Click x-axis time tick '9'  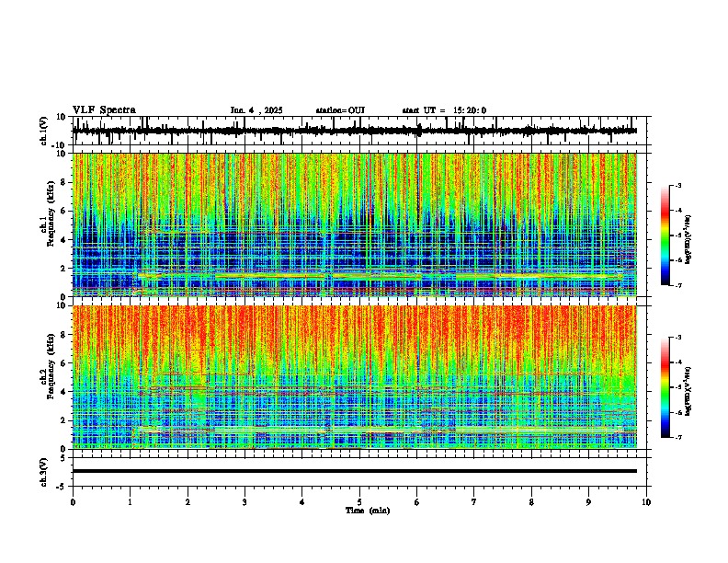click(x=588, y=502)
